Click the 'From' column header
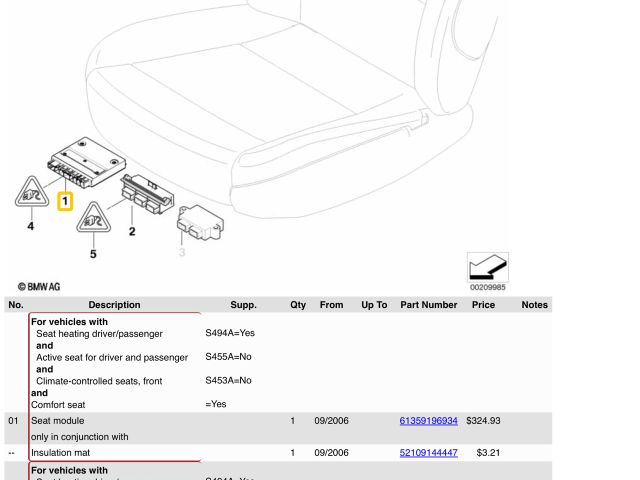This screenshot has height=480, width=640. [331, 305]
